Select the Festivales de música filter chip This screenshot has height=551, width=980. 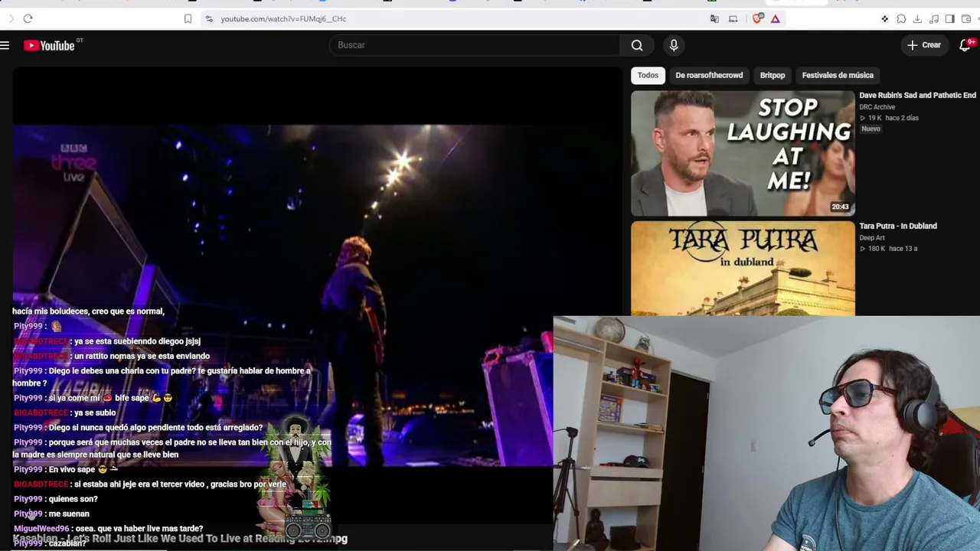tap(838, 75)
